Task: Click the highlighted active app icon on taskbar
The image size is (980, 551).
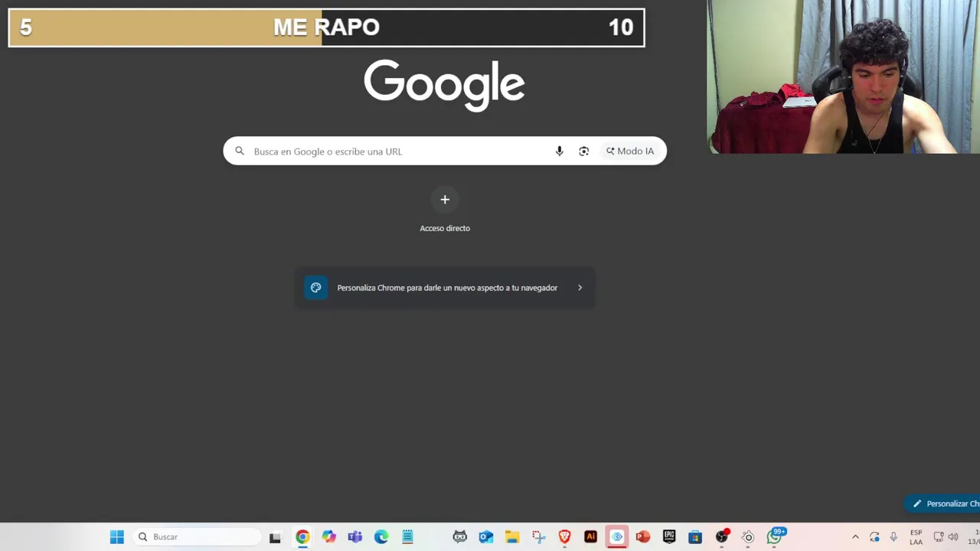Action: pos(616,537)
